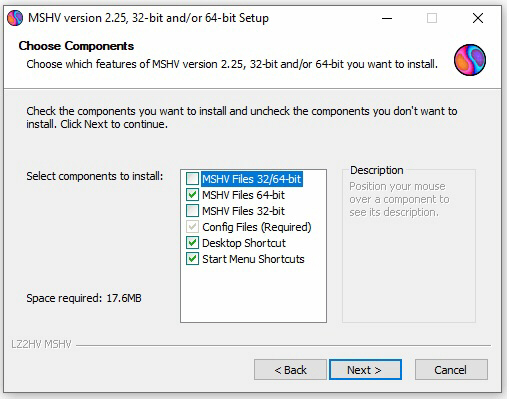Click empty area in components list box

[253, 294]
